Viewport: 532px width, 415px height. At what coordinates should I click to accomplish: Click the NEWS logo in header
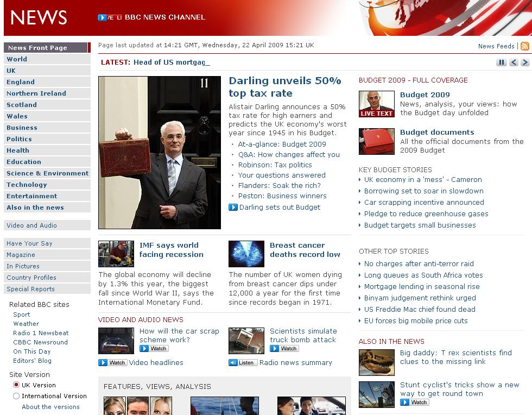coord(39,18)
